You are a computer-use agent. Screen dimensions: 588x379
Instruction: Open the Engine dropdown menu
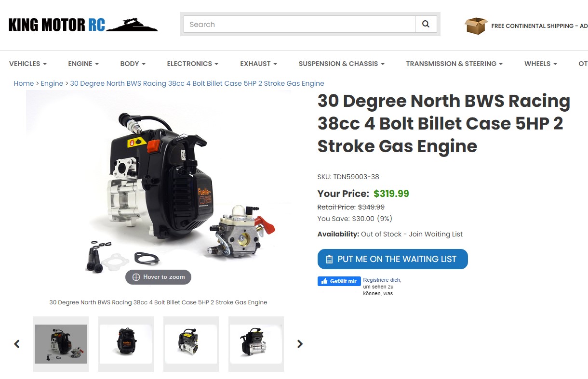[83, 64]
